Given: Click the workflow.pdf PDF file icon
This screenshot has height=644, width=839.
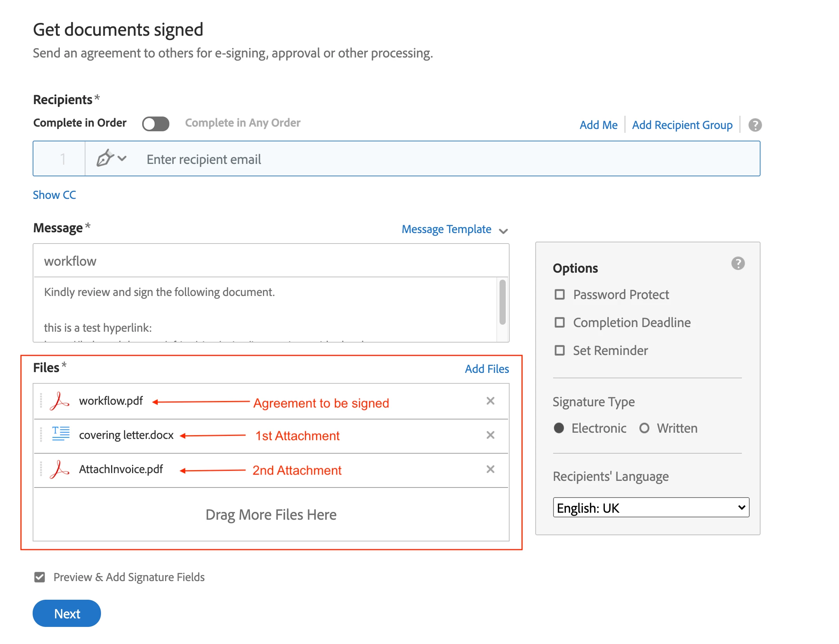Looking at the screenshot, I should pos(59,401).
